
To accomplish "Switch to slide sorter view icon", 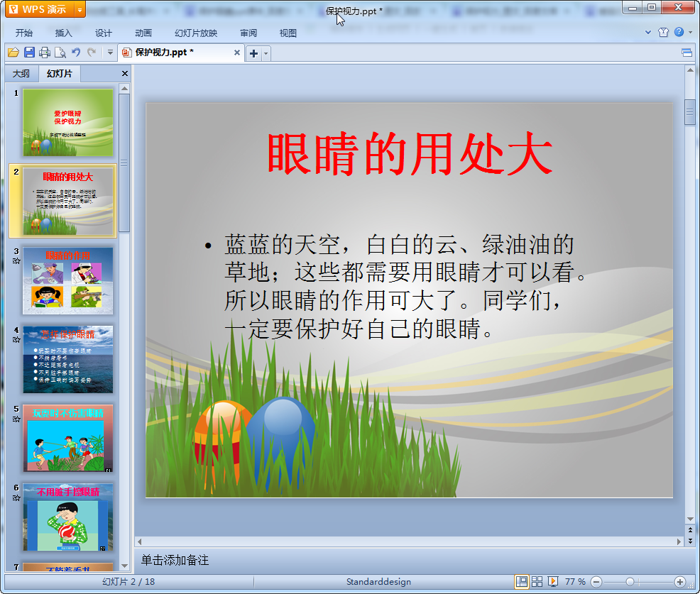I will click(x=537, y=581).
